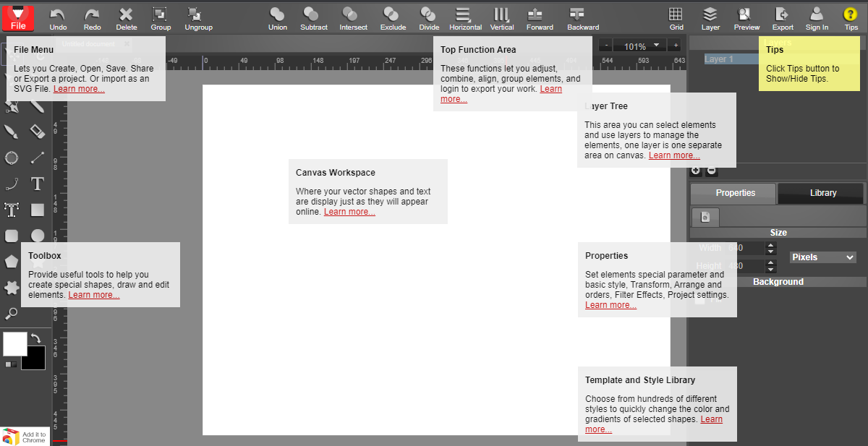Swap fill and stroke colors
Screen dimensions: 868x446
click(36, 338)
